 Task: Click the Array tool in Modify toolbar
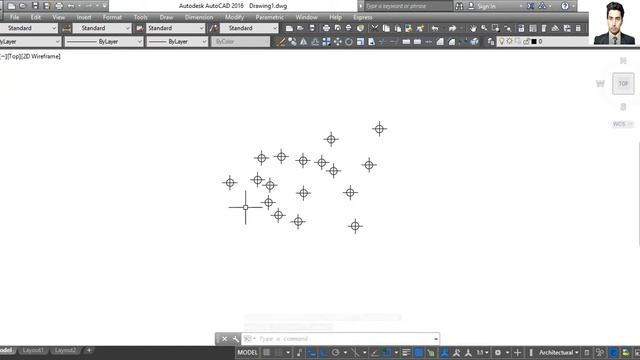[327, 42]
